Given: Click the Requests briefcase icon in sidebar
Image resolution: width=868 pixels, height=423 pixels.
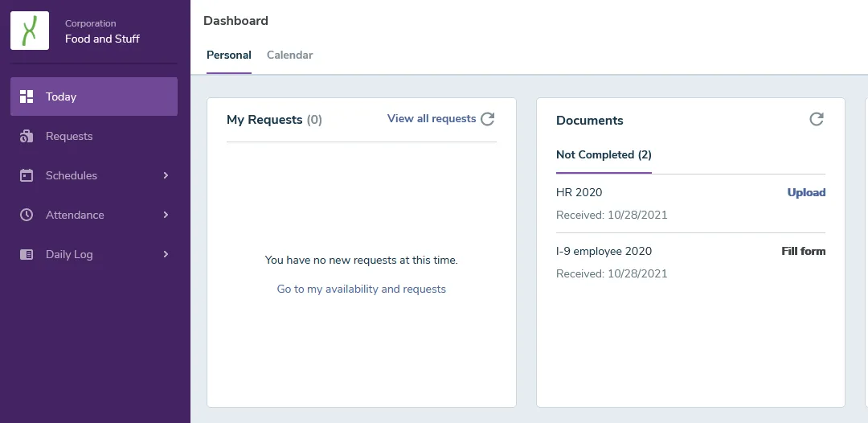Looking at the screenshot, I should pos(27,136).
